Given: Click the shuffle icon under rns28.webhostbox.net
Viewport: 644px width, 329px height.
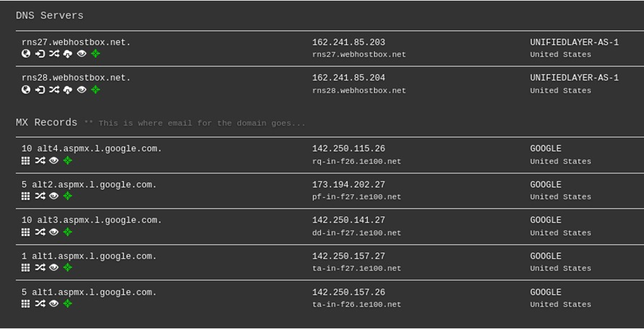Looking at the screenshot, I should coord(54,90).
